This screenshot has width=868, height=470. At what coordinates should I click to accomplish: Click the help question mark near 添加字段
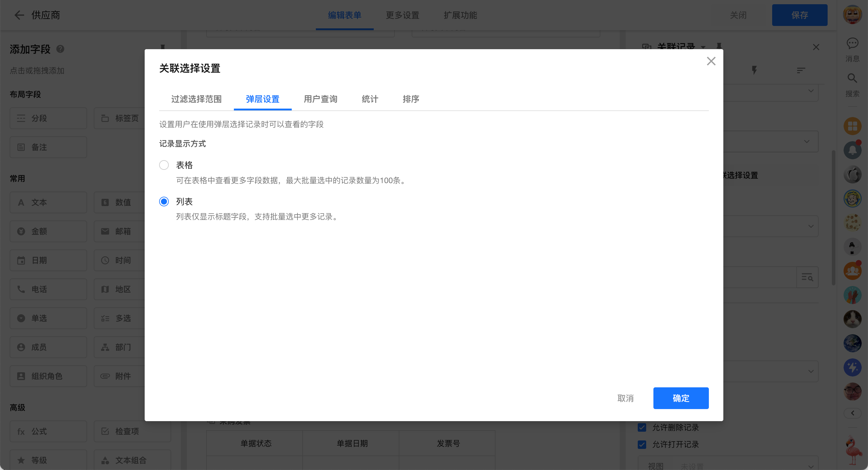[60, 49]
